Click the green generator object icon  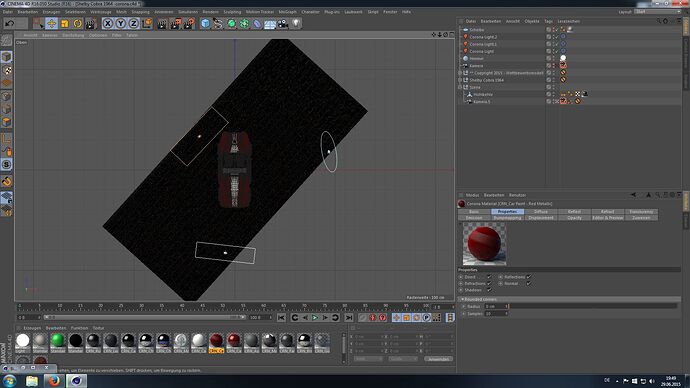coord(231,23)
